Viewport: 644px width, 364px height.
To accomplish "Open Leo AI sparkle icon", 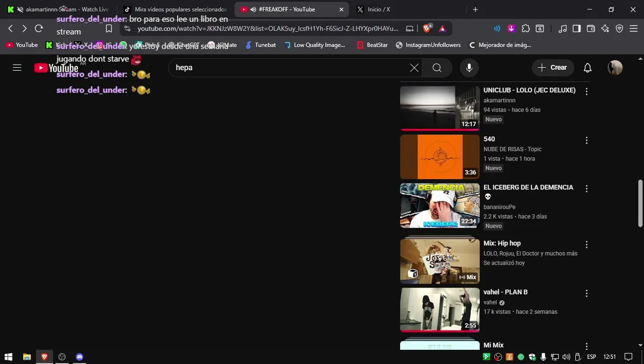I will tap(605, 29).
